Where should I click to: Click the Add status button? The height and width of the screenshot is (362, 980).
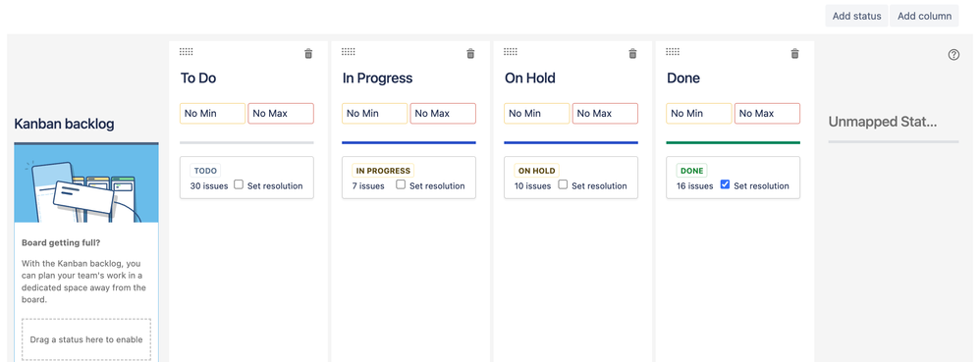point(857,17)
